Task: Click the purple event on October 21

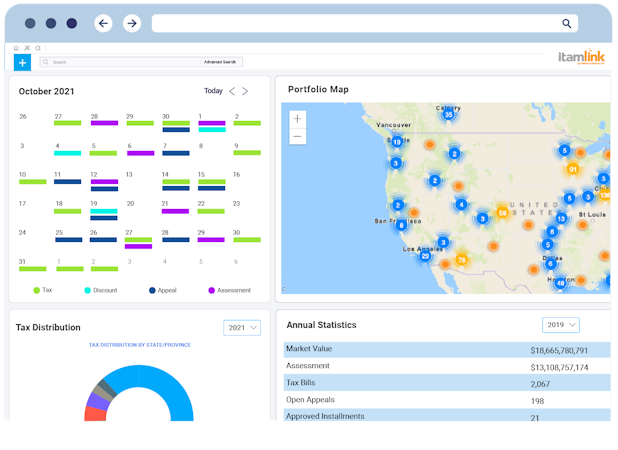Action: 175,211
